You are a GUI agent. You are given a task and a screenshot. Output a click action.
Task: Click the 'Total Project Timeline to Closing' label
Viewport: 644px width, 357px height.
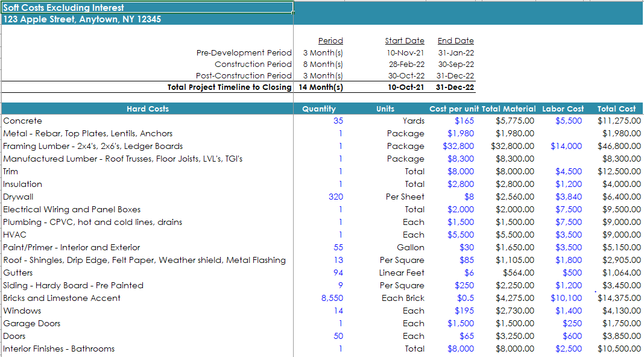229,87
